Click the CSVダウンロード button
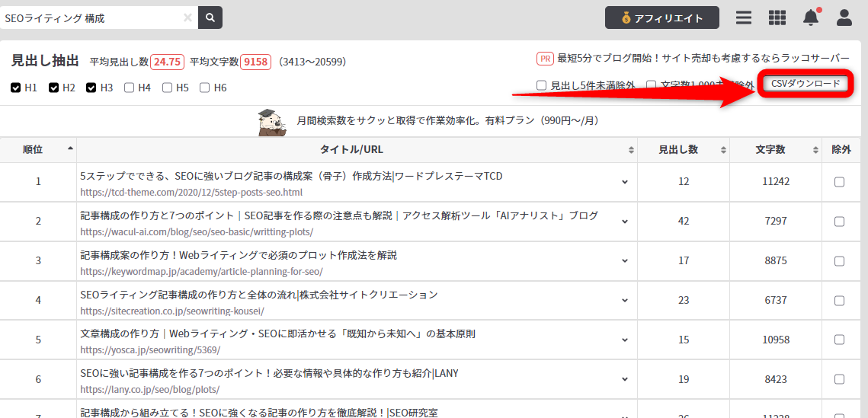 pyautogui.click(x=805, y=84)
